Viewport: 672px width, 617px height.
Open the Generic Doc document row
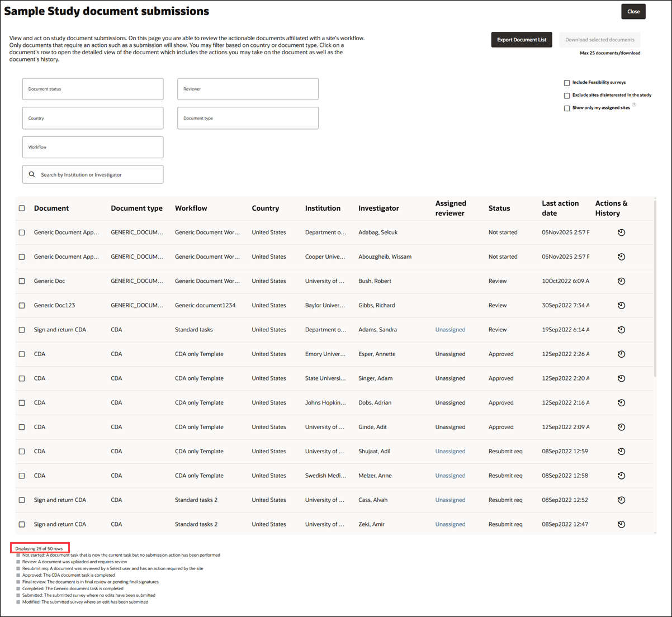pos(49,281)
